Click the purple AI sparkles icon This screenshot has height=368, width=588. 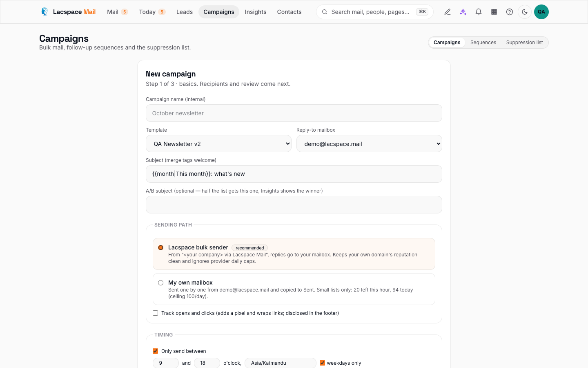[463, 12]
